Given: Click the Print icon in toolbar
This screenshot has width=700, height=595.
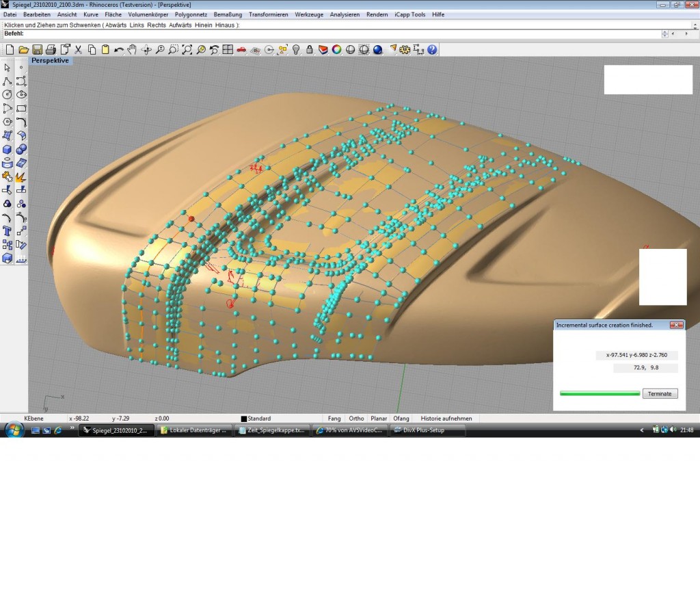Looking at the screenshot, I should pyautogui.click(x=51, y=50).
